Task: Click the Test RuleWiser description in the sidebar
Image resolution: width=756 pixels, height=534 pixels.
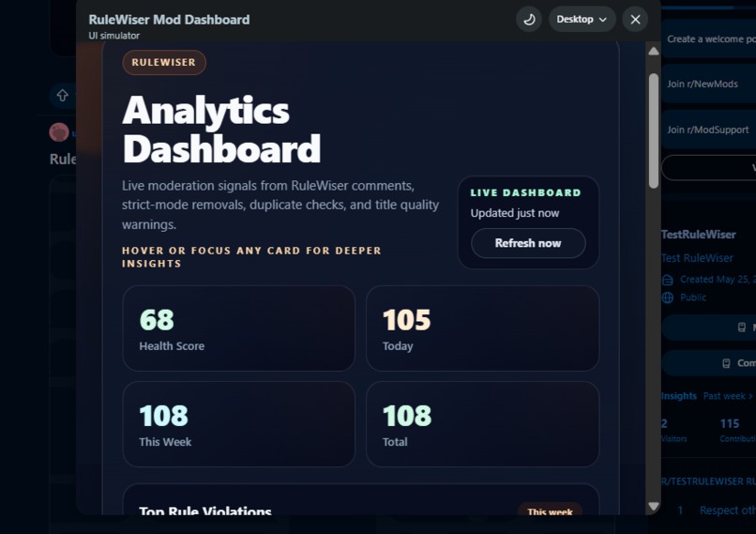Action: tap(697, 258)
